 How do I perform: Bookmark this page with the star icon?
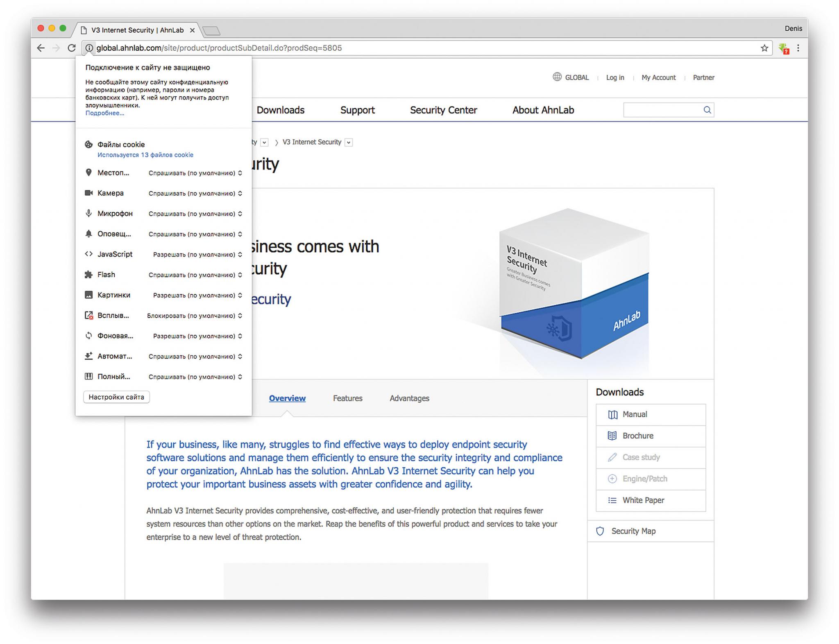[764, 48]
